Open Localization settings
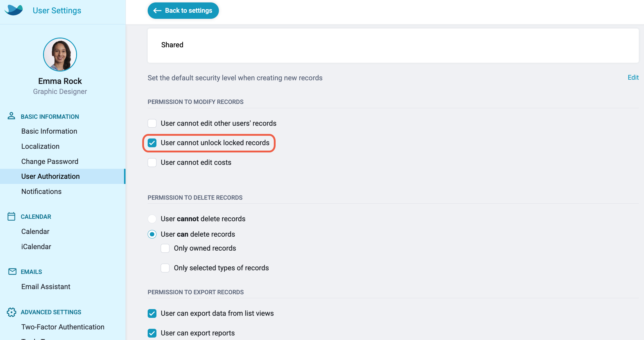The width and height of the screenshot is (644, 340). pyautogui.click(x=40, y=146)
